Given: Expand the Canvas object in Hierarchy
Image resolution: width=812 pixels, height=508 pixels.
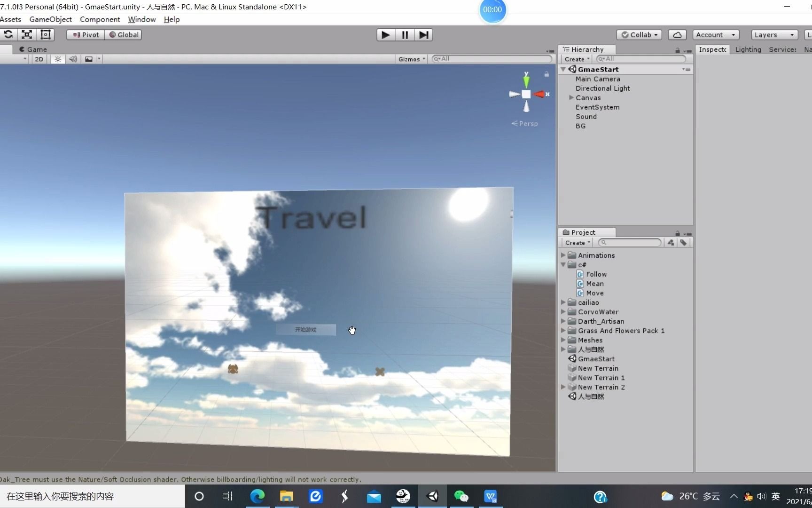Looking at the screenshot, I should tap(571, 98).
